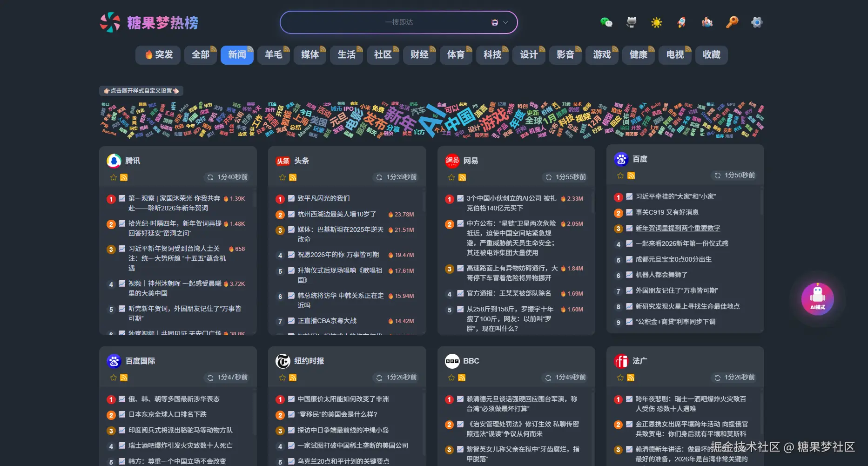Click the red 网易 logo
This screenshot has width=868, height=466.
[x=452, y=161]
